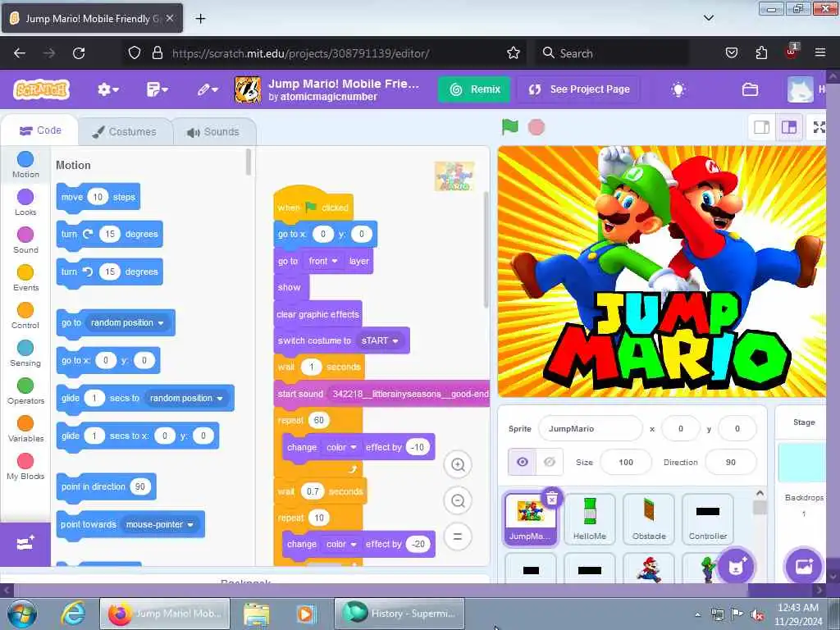Switch to the Code tab
The image size is (840, 630).
click(x=40, y=130)
